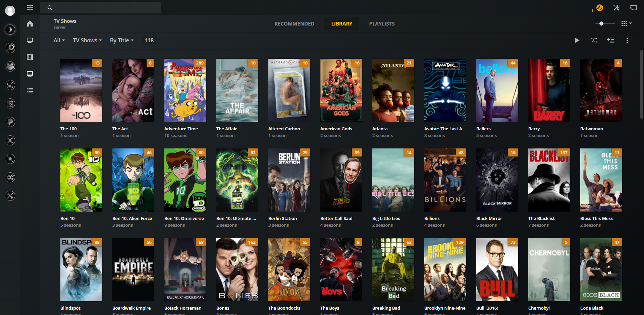Viewport: 644px width, 315px height.
Task: Open the PayPal dock icon
Action: click(10, 122)
